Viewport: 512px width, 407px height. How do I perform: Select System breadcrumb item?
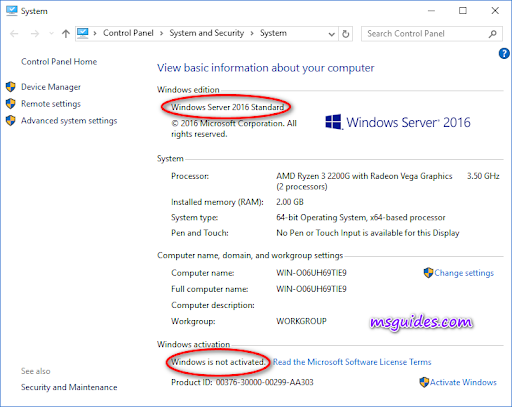pyautogui.click(x=273, y=33)
